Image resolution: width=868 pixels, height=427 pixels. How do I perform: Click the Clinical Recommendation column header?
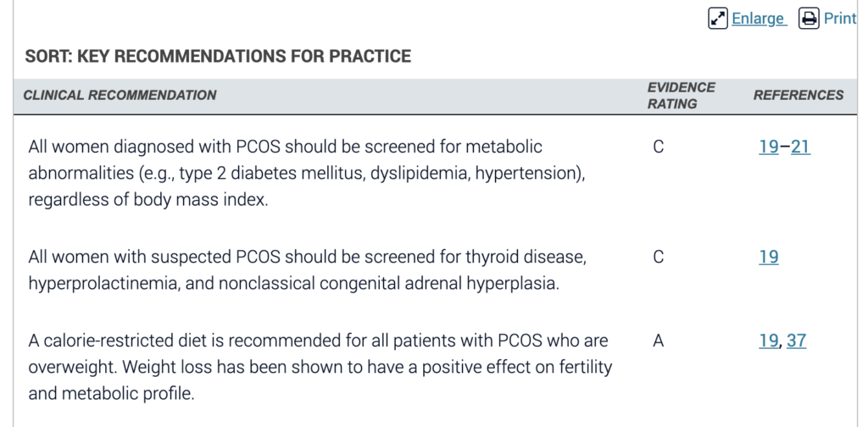(120, 95)
